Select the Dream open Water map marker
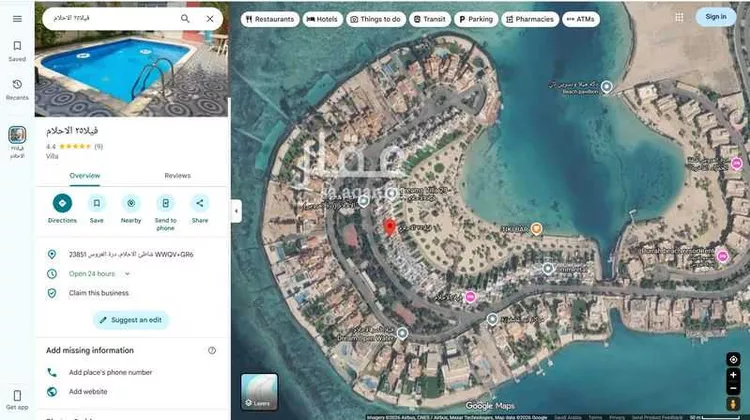750x420 pixels. coord(402,333)
